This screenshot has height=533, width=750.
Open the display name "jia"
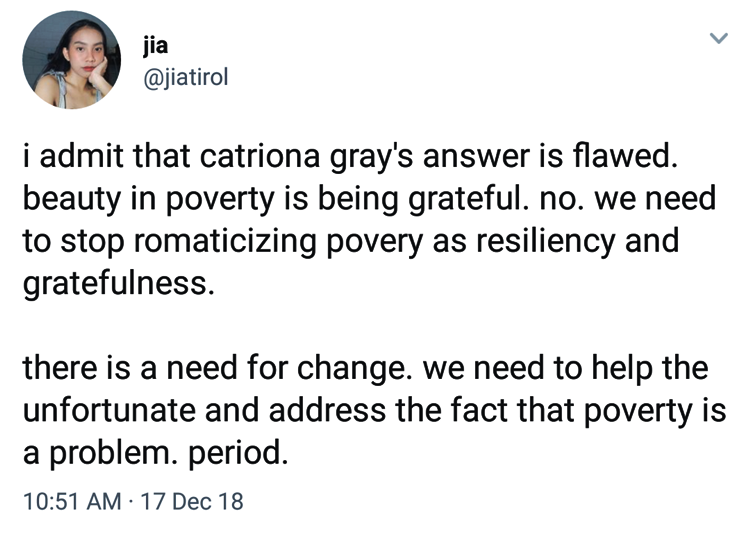pos(157,45)
